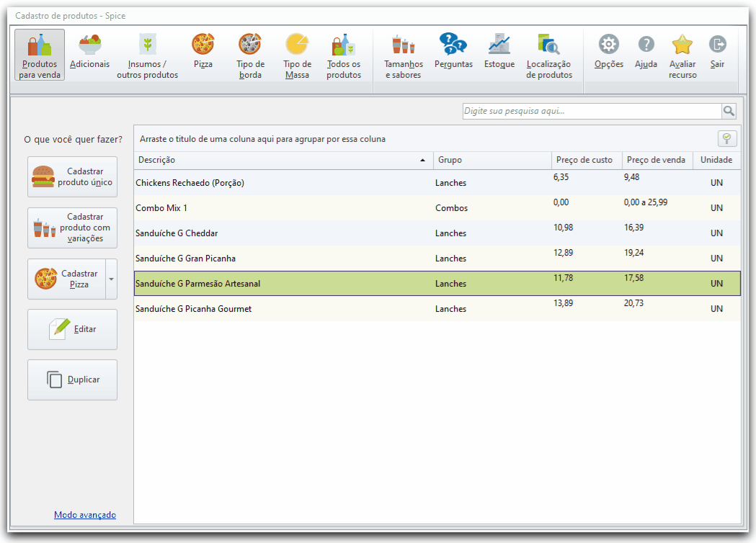Open the Estoque chart icon
Viewport: 756px width, 543px height.
(x=499, y=45)
